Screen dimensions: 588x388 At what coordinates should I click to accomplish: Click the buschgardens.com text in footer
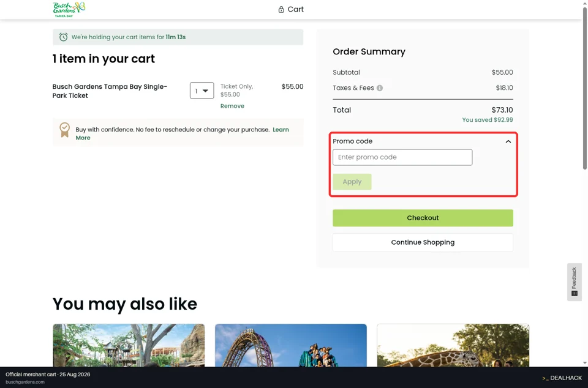tap(24, 382)
